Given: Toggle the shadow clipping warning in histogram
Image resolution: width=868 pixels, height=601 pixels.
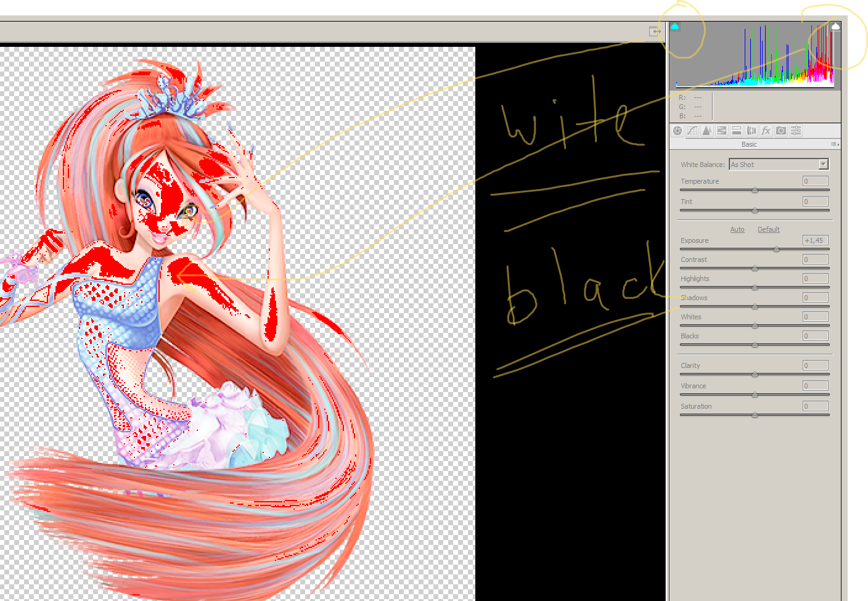Looking at the screenshot, I should coord(675,27).
